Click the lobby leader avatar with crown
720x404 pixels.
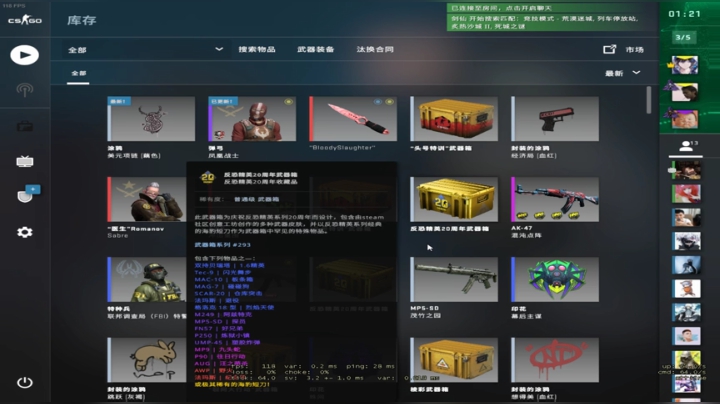click(x=685, y=65)
